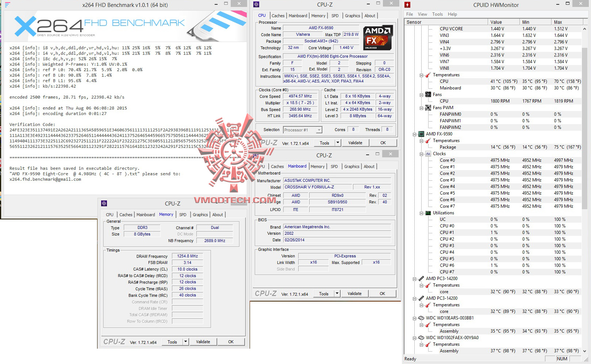Click the Fans PWM icon in HWMonitor
This screenshot has width=591, height=364.
pos(428,108)
